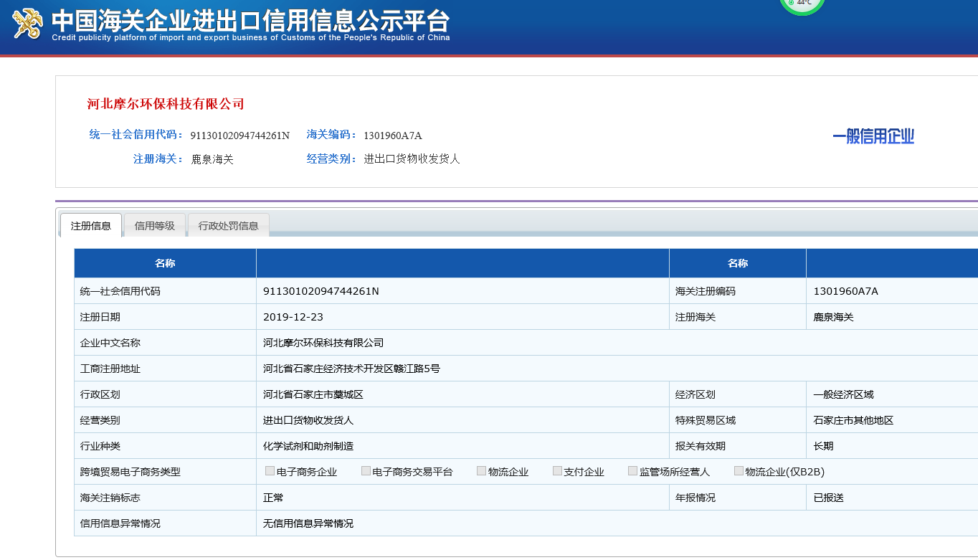This screenshot has height=560, width=978.
Task: Tick the 支付企业 checkbox
Action: point(558,471)
